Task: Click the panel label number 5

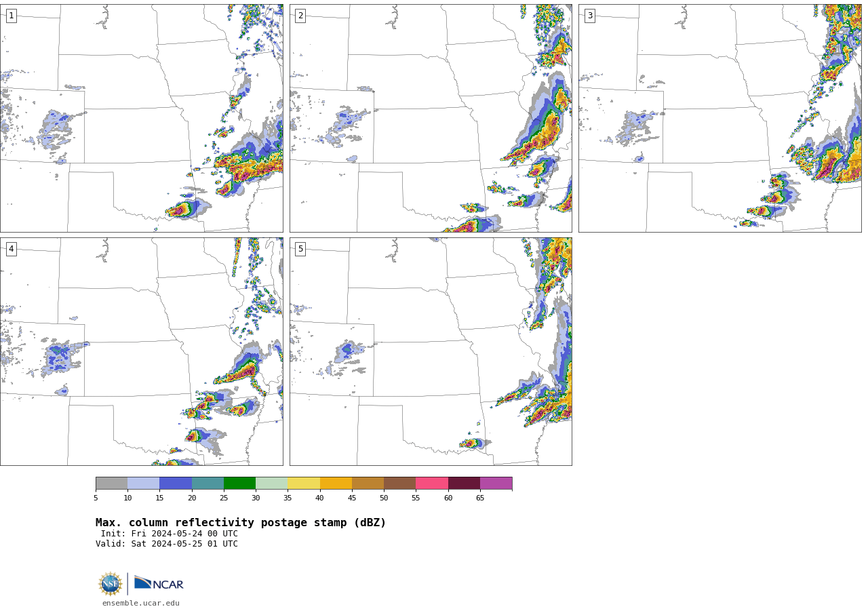Action: [x=300, y=249]
